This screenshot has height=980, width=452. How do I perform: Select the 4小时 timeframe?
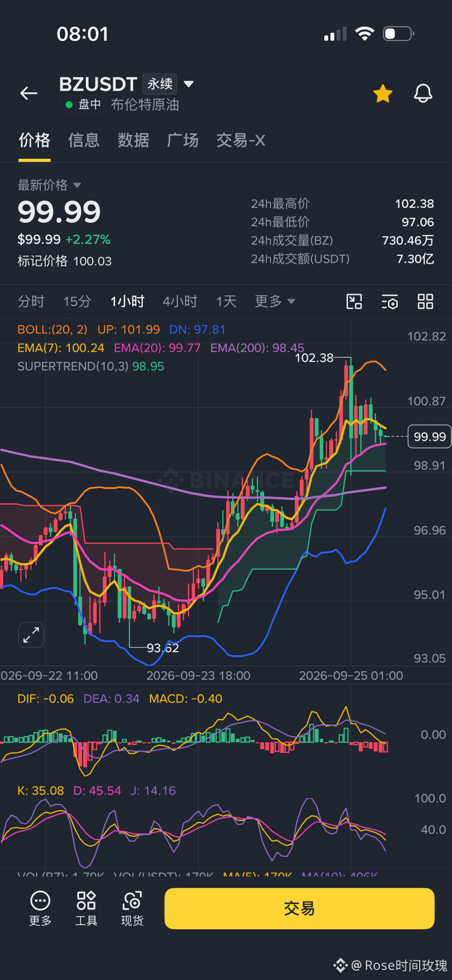pos(180,301)
